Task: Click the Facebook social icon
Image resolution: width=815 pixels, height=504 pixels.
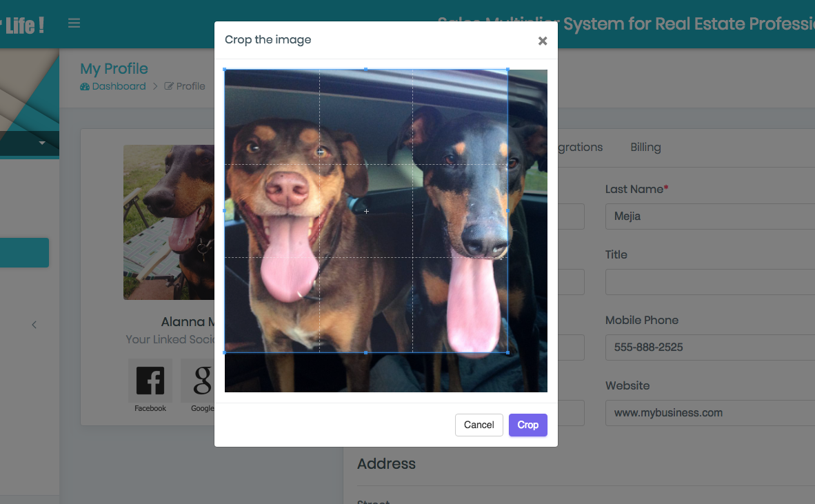Action: point(150,381)
